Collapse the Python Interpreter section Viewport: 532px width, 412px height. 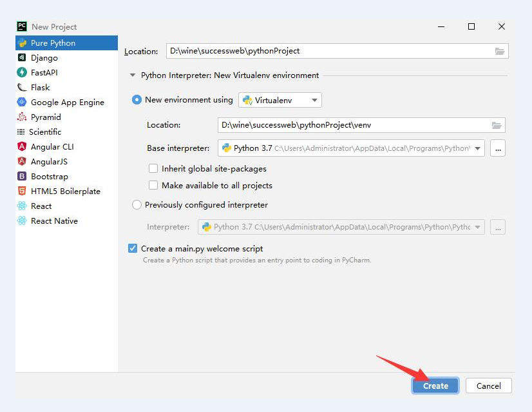tap(133, 75)
